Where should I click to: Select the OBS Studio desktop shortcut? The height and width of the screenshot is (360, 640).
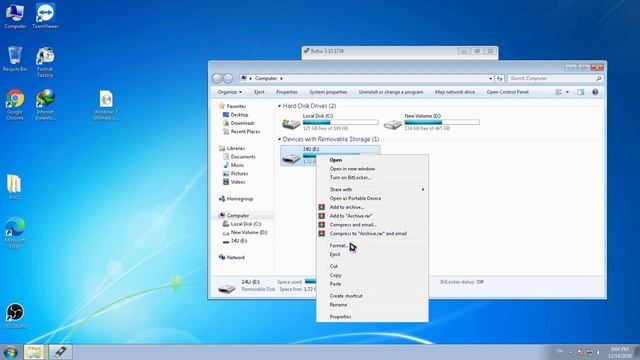tap(15, 316)
